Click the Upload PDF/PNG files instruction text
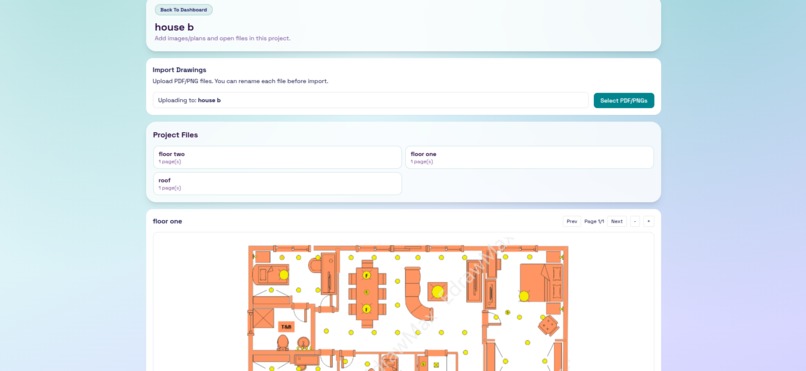The height and width of the screenshot is (371, 806). pos(240,81)
